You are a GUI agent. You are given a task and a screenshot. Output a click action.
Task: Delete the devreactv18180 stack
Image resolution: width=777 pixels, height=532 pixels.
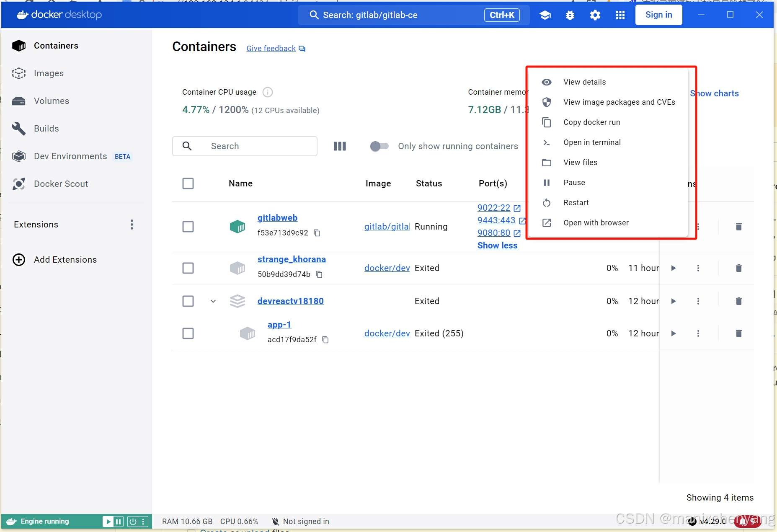tap(739, 301)
